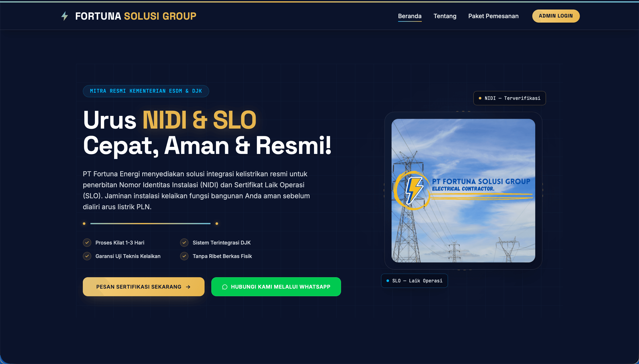639x364 pixels.
Task: Click the 'PT Fortuna Energi menyediakan' paragraph
Action: tap(196, 190)
